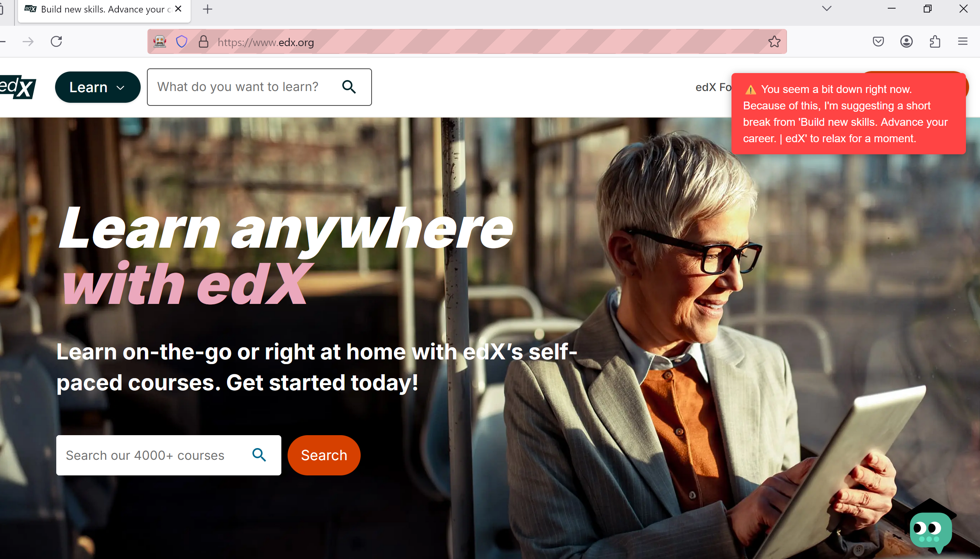Click the edX logo in the header
The height and width of the screenshot is (559, 980).
tap(18, 87)
